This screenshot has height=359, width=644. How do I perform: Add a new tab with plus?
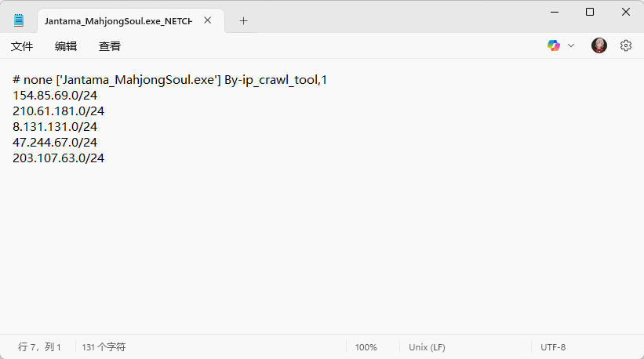point(243,21)
